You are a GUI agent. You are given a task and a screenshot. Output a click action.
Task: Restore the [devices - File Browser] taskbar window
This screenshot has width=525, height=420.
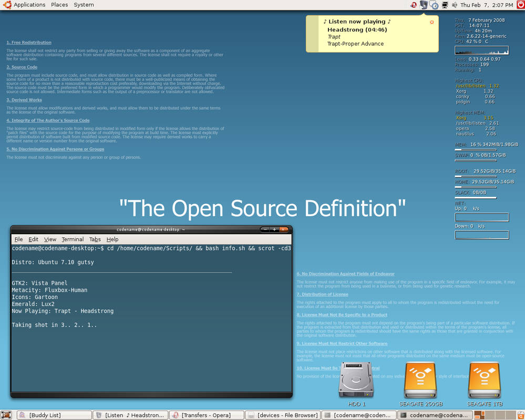(283, 415)
